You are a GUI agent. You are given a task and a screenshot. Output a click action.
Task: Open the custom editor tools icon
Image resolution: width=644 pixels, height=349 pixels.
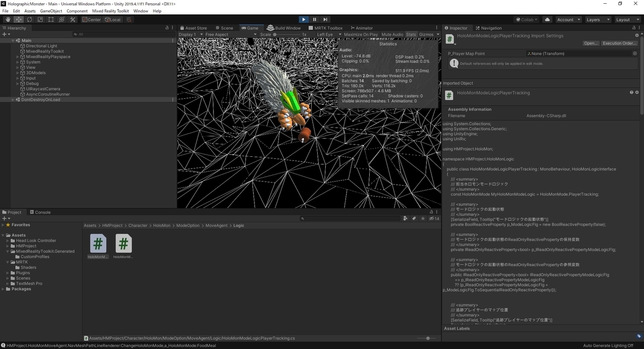72,19
